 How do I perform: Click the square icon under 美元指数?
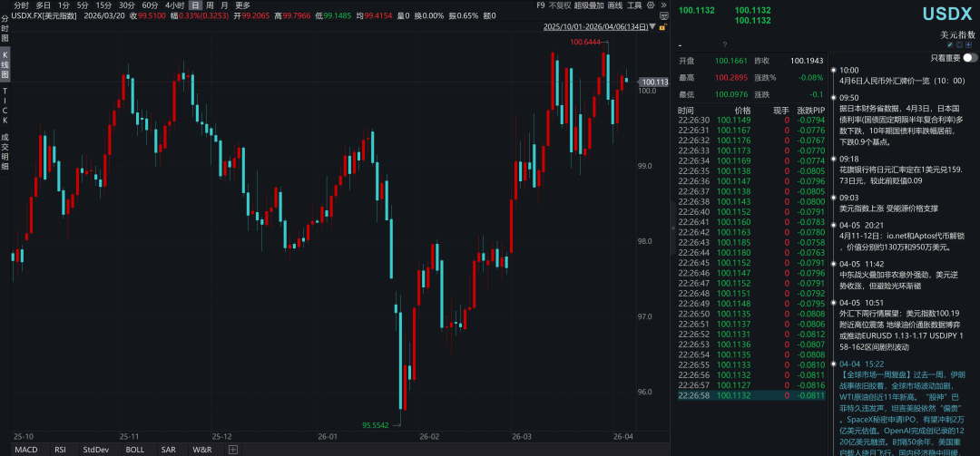[x=959, y=44]
